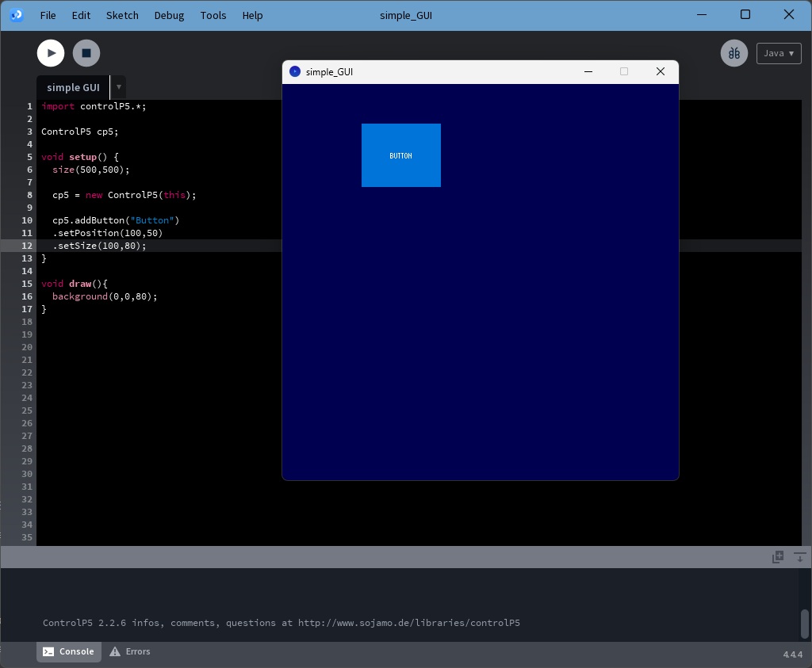This screenshot has width=812, height=668.
Task: Open the File menu
Action: click(x=48, y=16)
